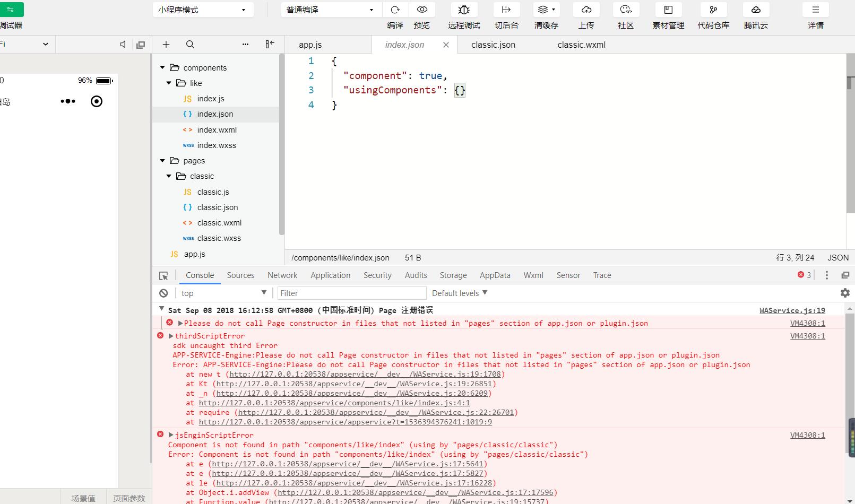Click the green debugger toggle button
Viewport: 855px width, 504px height.
11,10
